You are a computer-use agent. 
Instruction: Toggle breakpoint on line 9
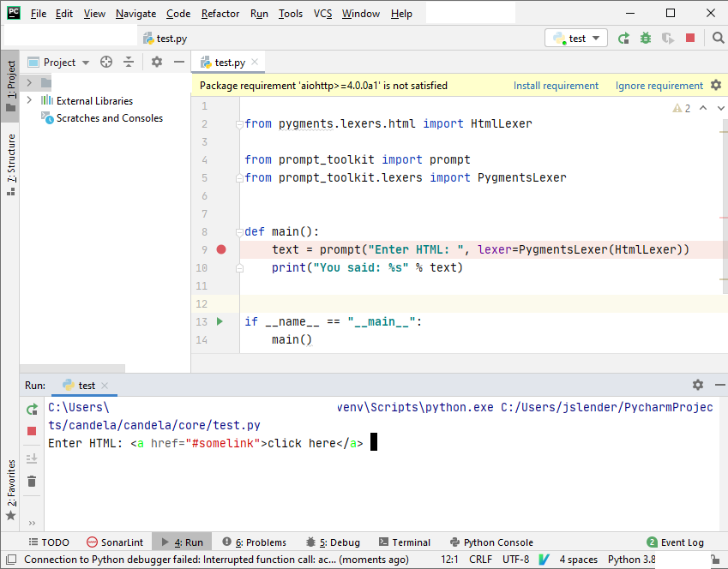(221, 249)
